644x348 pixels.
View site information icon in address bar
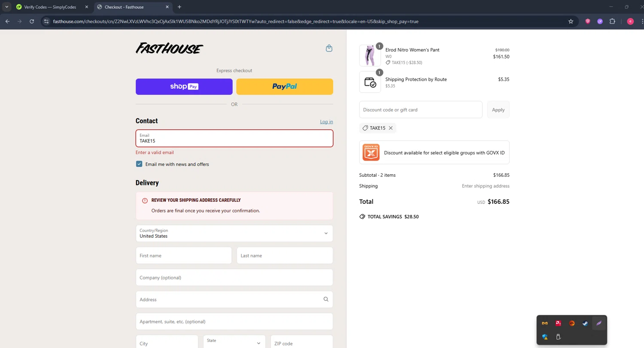click(x=47, y=21)
